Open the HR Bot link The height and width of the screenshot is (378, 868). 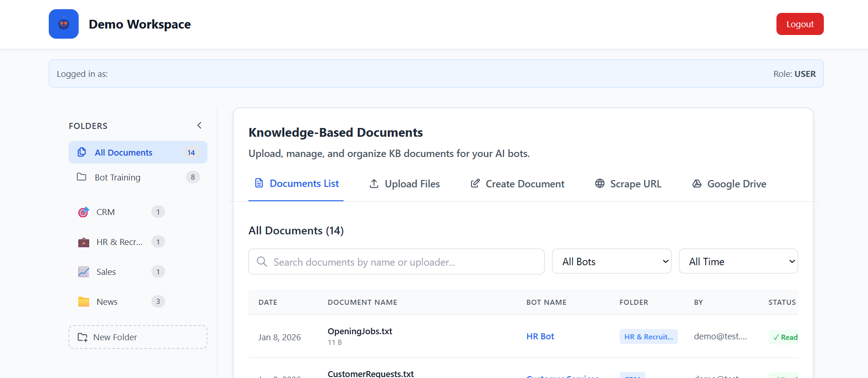click(540, 337)
